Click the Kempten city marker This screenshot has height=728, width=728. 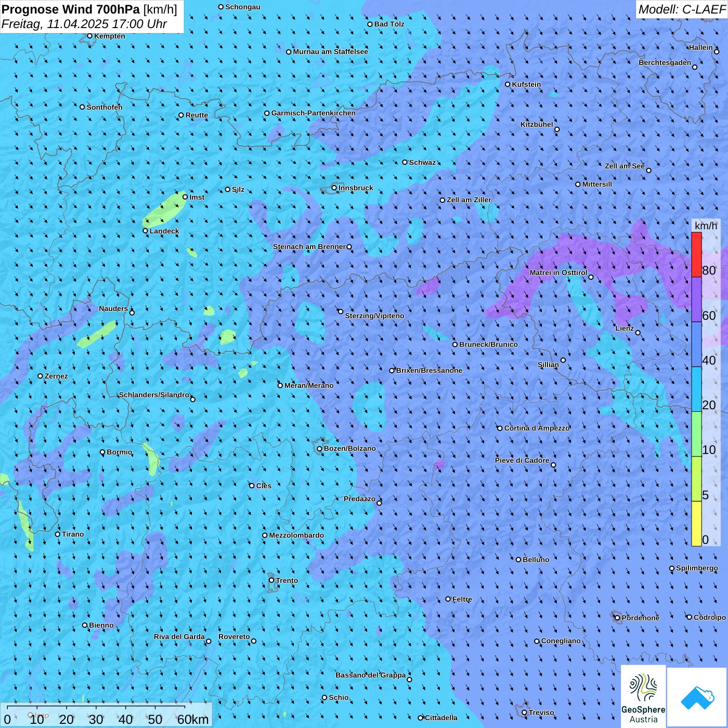point(90,36)
